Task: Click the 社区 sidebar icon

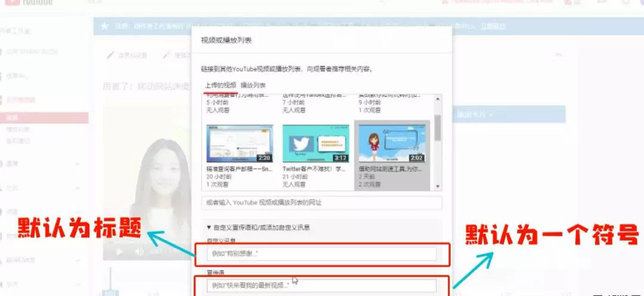Action: [2, 188]
